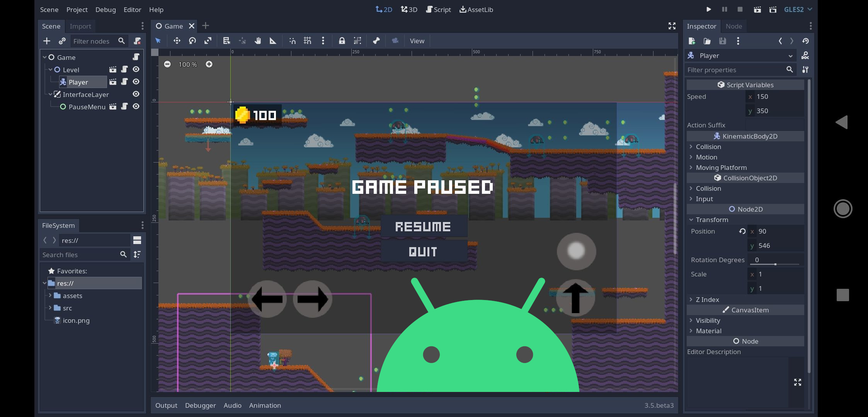Click the Script editor icon in toolbar
868x417 pixels.
tap(439, 9)
